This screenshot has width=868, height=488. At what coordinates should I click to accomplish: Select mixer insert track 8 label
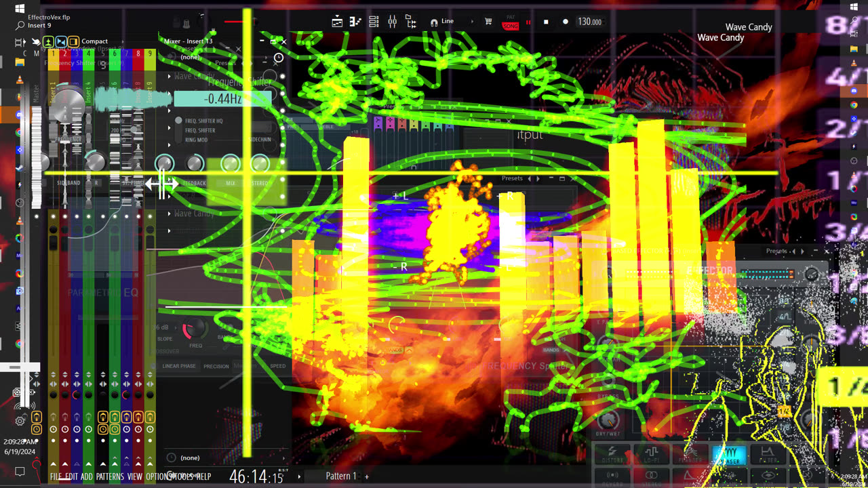tap(138, 93)
